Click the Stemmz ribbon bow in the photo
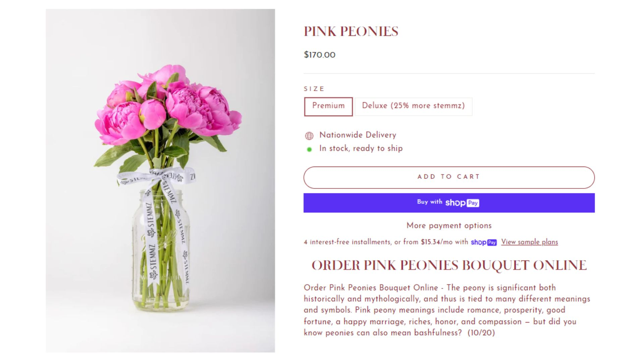 click(x=156, y=178)
